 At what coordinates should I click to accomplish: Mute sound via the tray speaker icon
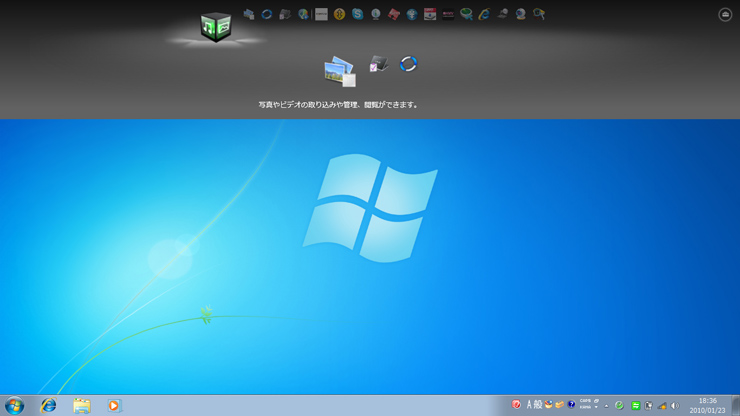click(x=674, y=406)
